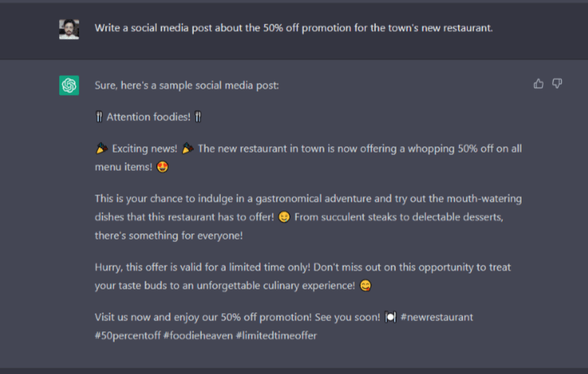Click the user profile picture
Screen dimensions: 588x374
point(69,29)
